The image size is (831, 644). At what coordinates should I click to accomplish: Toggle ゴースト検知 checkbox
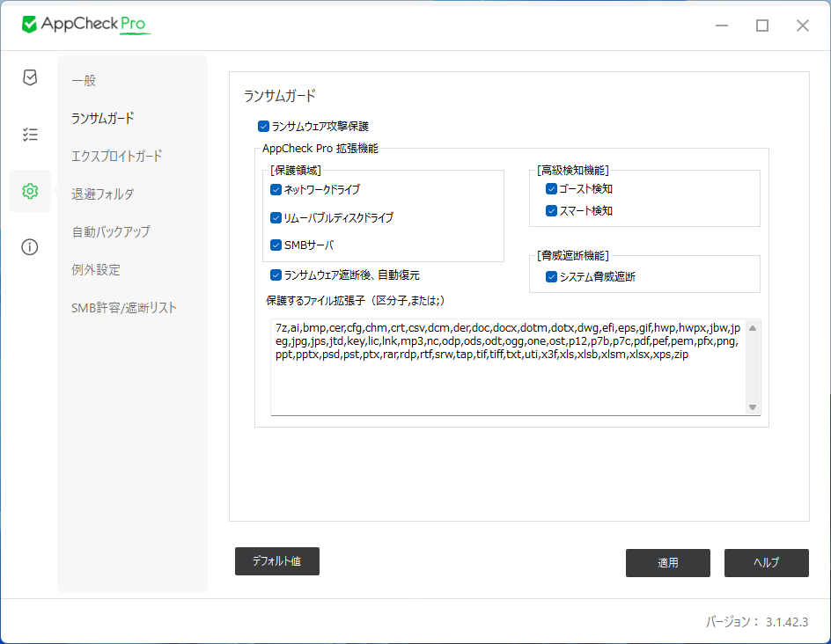tap(551, 188)
